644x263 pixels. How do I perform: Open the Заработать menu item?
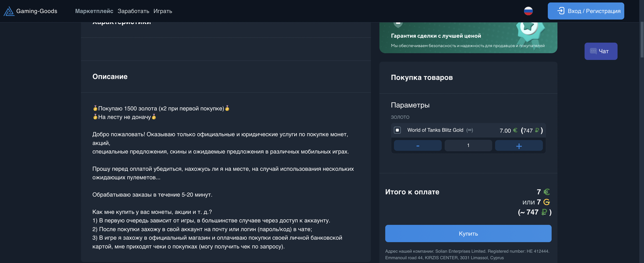pos(134,11)
